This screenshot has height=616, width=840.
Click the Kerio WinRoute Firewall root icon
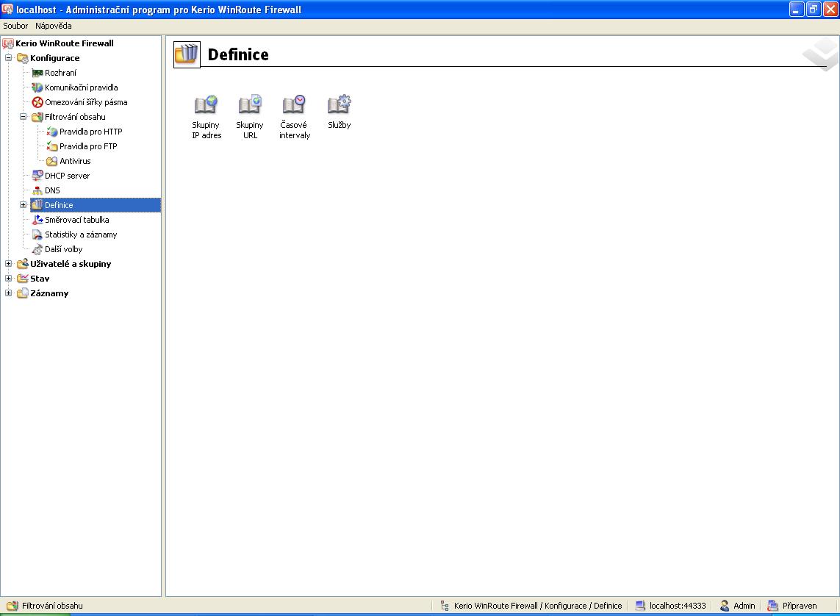[8, 43]
